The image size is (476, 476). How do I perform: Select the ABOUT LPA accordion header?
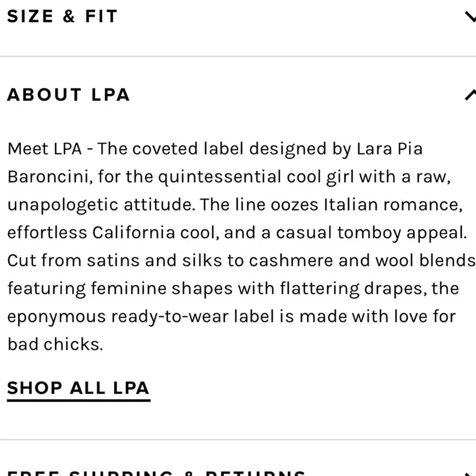68,94
